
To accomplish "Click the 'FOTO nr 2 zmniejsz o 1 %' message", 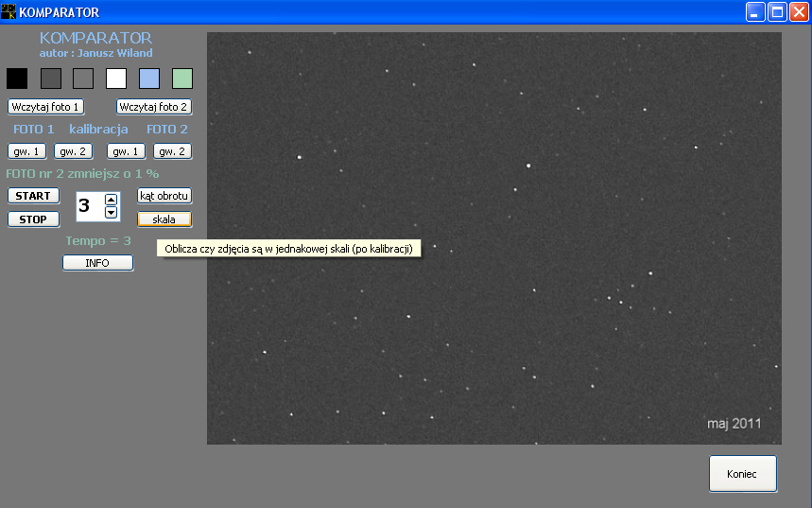I will (x=82, y=174).
